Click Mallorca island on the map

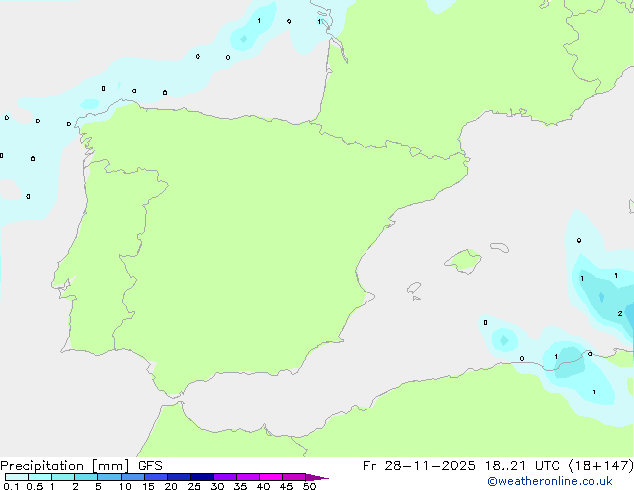point(463,261)
